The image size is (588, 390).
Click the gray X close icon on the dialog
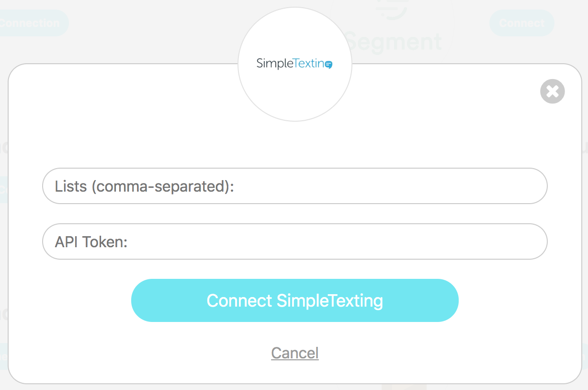coord(552,91)
